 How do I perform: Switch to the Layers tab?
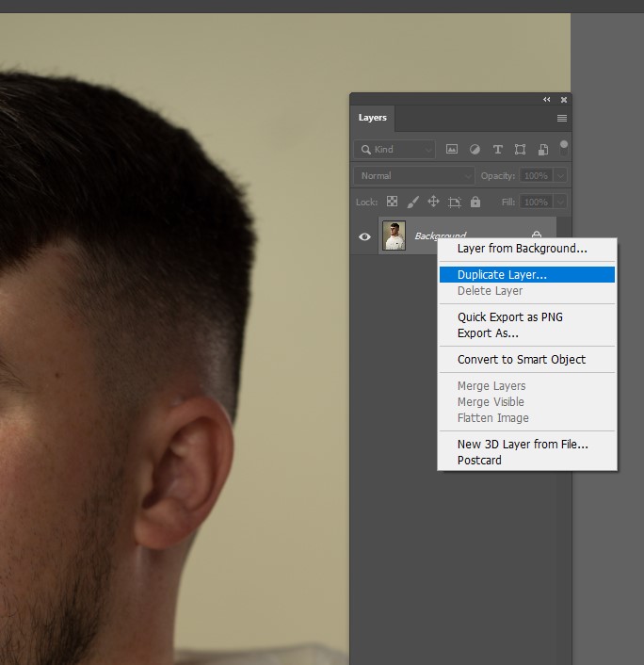(x=372, y=118)
